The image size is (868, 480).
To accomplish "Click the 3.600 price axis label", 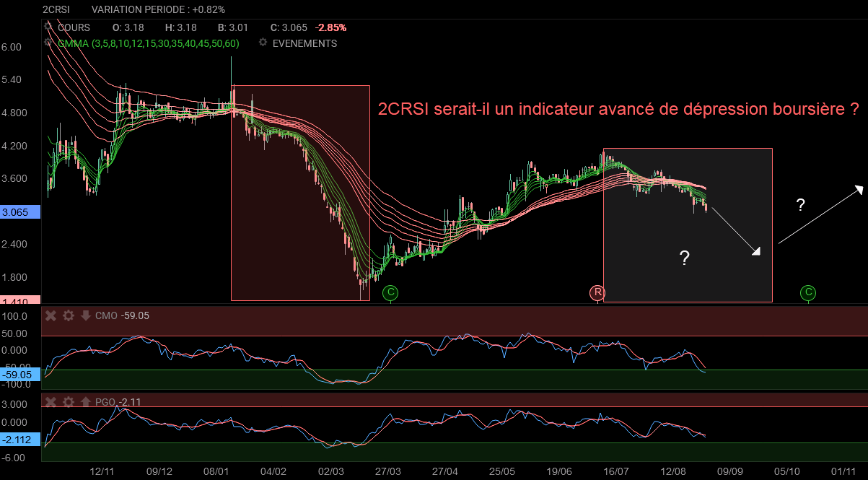I will tap(15, 179).
